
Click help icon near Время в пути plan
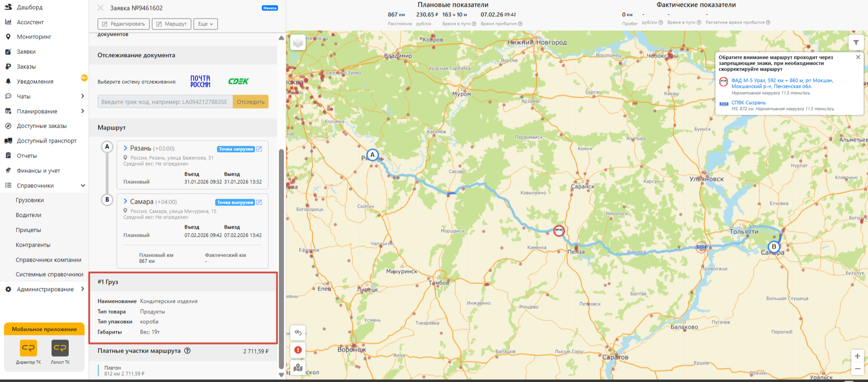474,24
